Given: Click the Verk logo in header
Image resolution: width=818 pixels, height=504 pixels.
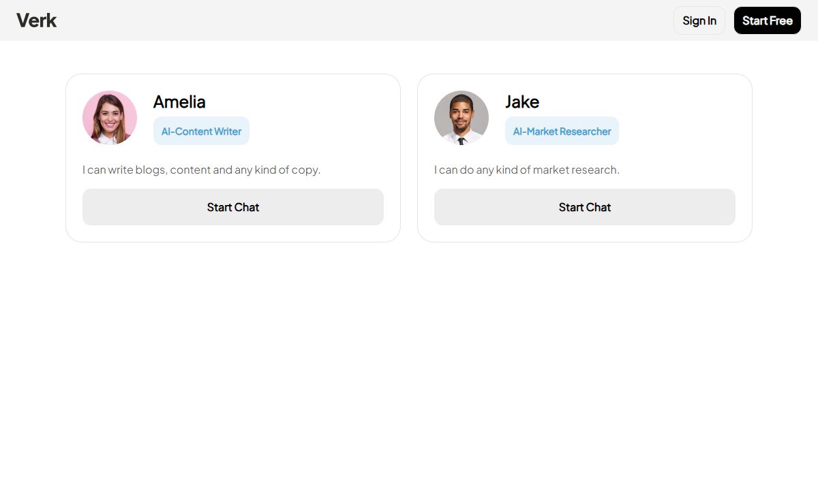Looking at the screenshot, I should pos(36,20).
